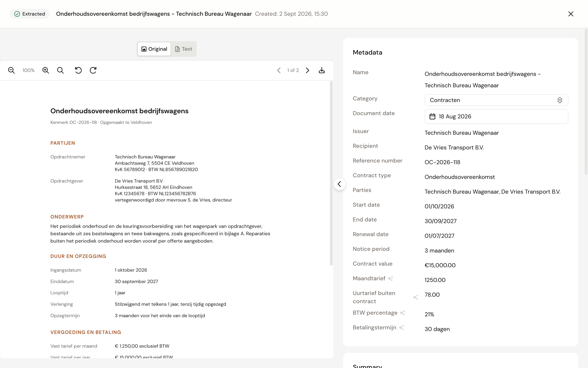Screen dimensions: 588x368
Task: Click the page-level right scrollbar
Action: 586,102
